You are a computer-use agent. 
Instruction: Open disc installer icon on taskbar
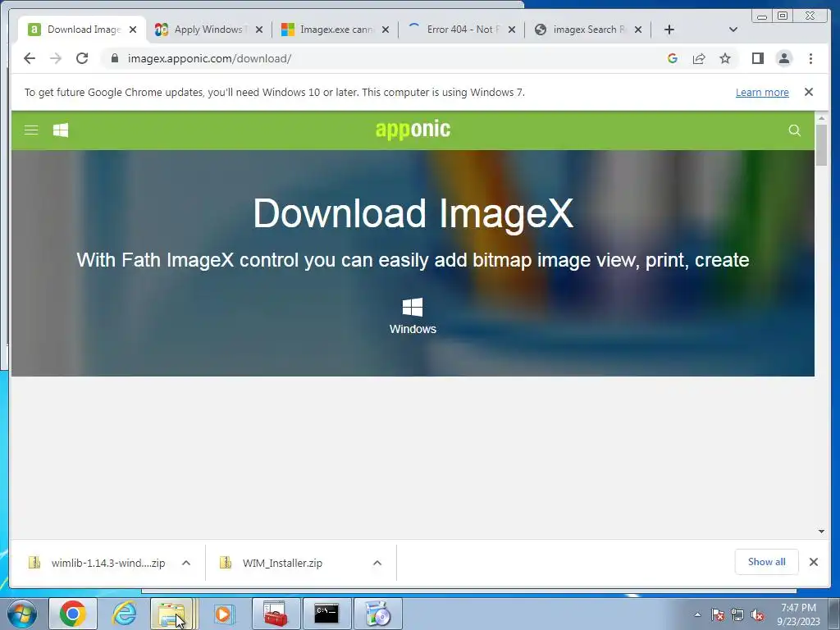tap(378, 614)
